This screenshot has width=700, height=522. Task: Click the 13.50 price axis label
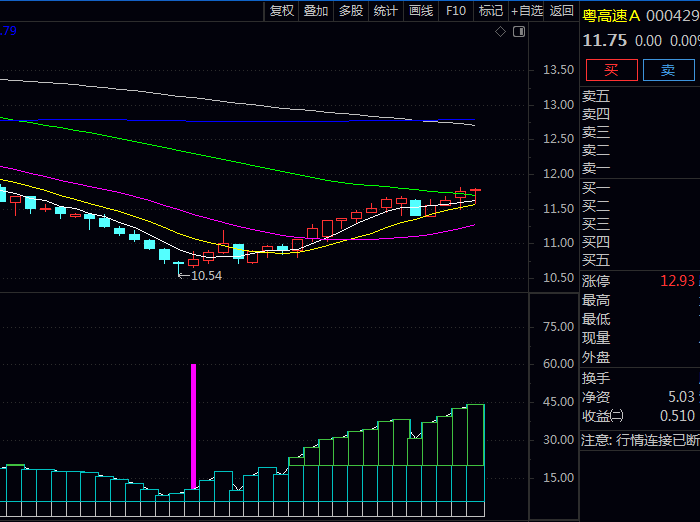557,70
